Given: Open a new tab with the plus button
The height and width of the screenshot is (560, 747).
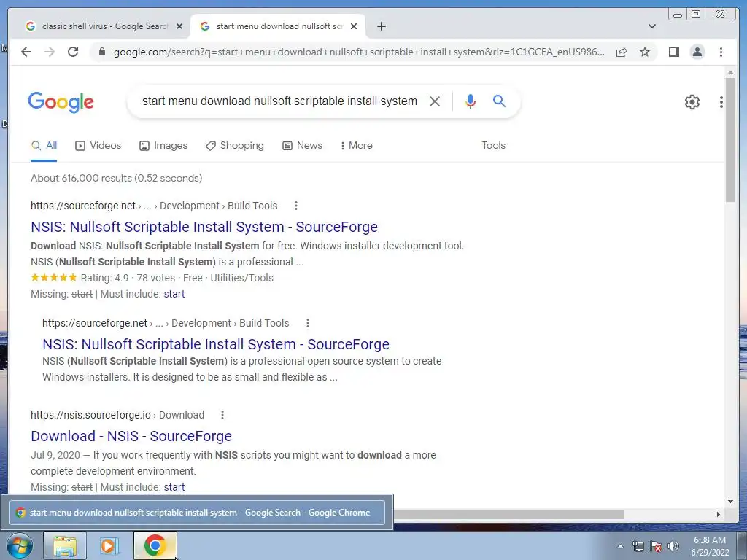Looking at the screenshot, I should click(381, 26).
